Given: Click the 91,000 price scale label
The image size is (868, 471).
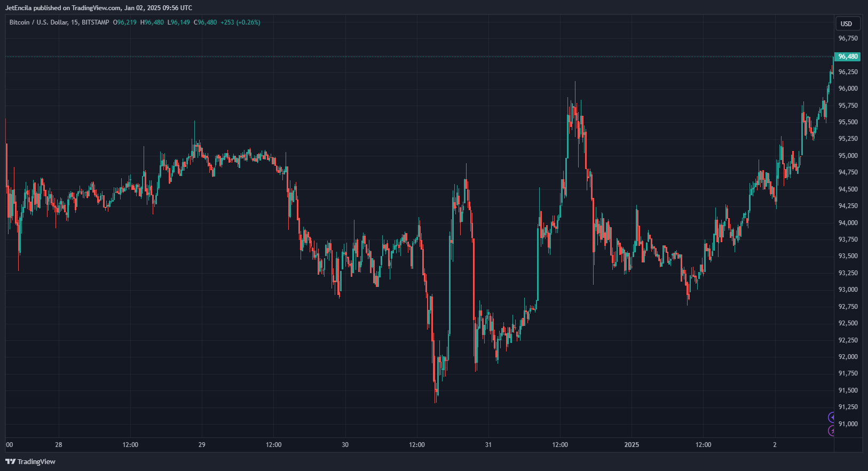Looking at the screenshot, I should [848, 424].
